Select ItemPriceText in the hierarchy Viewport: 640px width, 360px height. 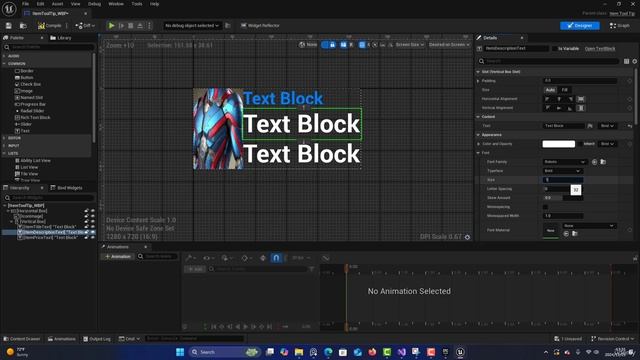pos(48,238)
